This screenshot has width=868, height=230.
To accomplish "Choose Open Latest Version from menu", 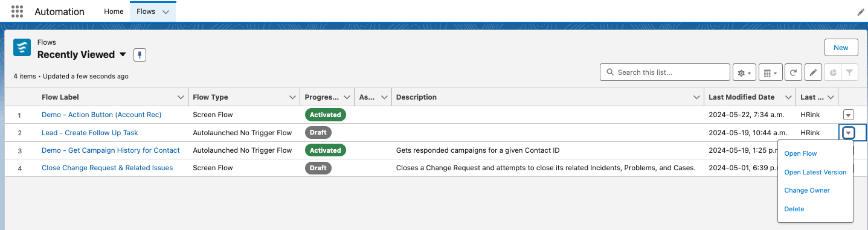I will pos(815,172).
